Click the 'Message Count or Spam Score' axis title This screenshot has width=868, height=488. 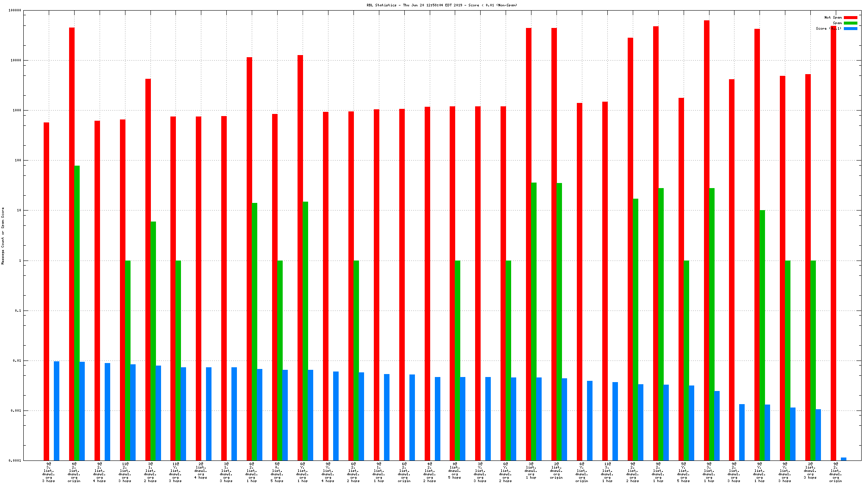[3, 236]
